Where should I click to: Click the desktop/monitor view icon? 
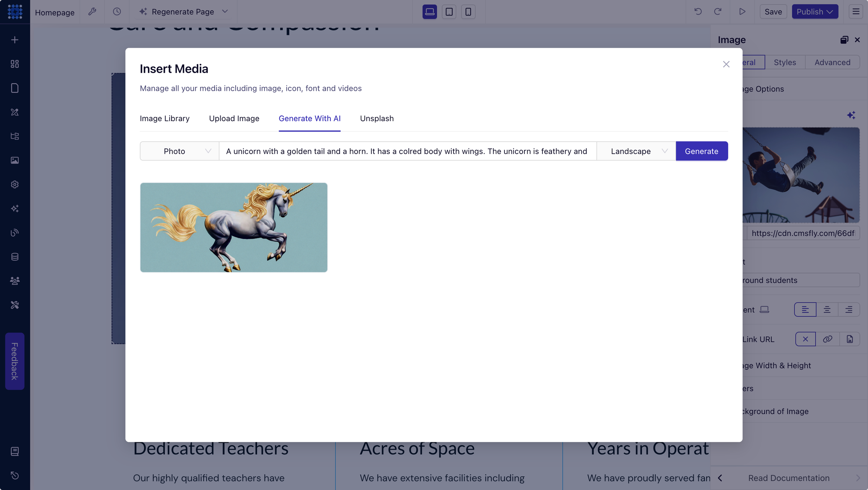[429, 11]
